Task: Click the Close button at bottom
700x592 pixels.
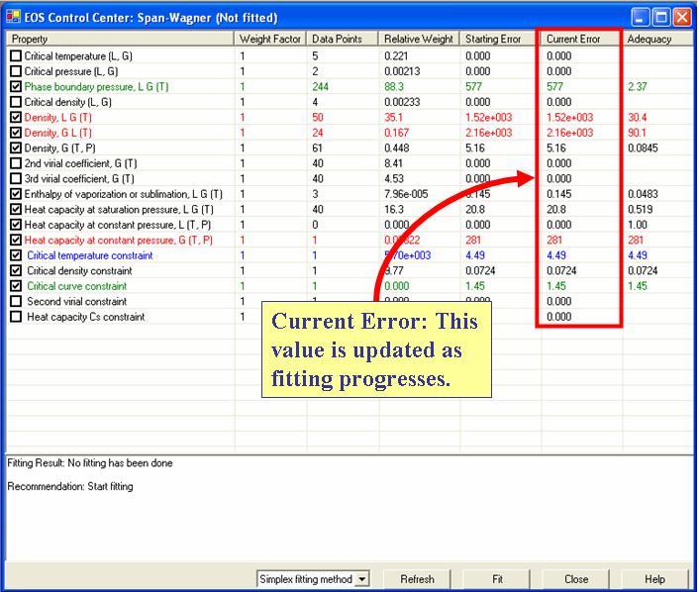Action: (x=576, y=579)
